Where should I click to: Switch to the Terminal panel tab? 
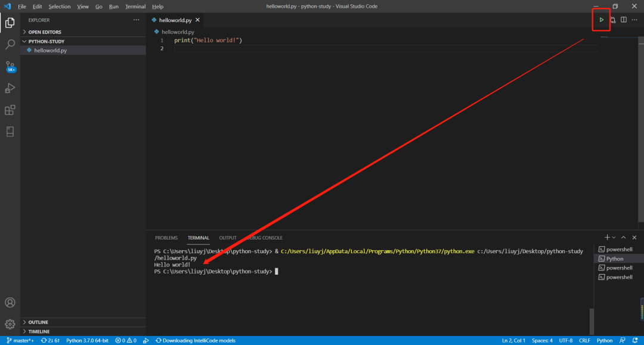pyautogui.click(x=199, y=238)
